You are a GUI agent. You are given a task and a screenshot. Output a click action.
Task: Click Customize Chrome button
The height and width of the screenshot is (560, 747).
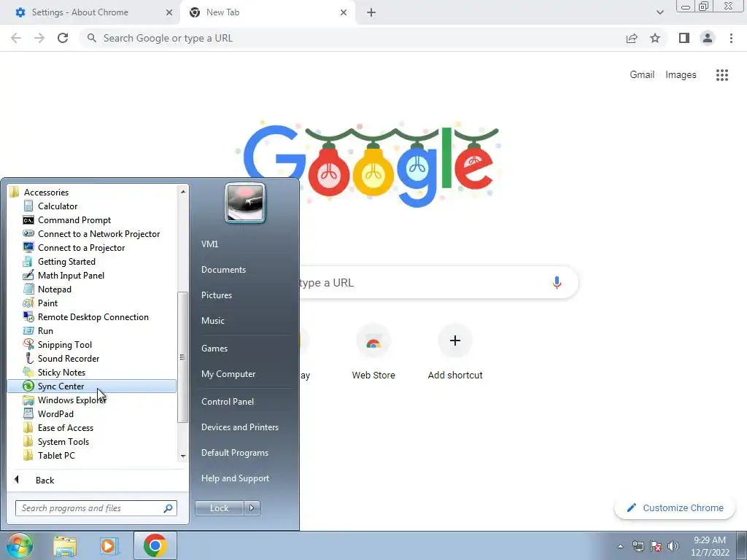coord(674,508)
